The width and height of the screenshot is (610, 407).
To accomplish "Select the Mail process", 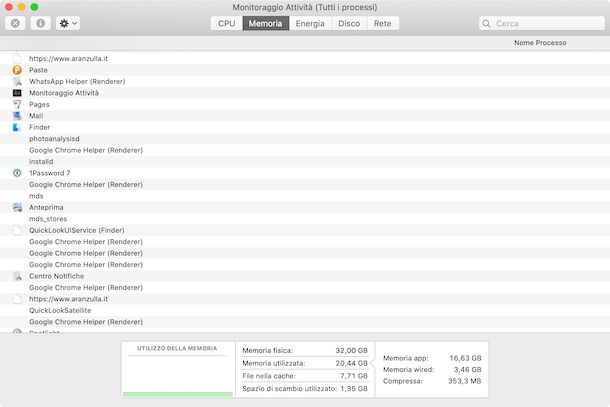I will point(305,116).
